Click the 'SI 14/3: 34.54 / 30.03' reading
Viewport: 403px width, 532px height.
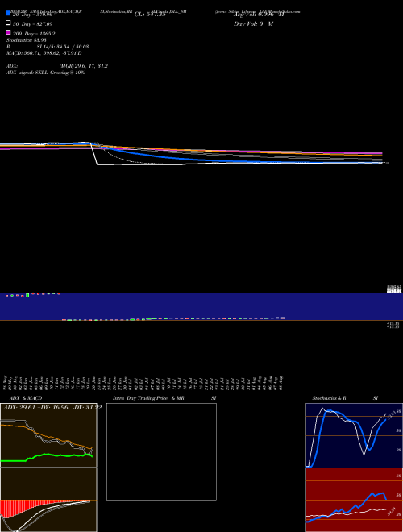(x=62, y=47)
